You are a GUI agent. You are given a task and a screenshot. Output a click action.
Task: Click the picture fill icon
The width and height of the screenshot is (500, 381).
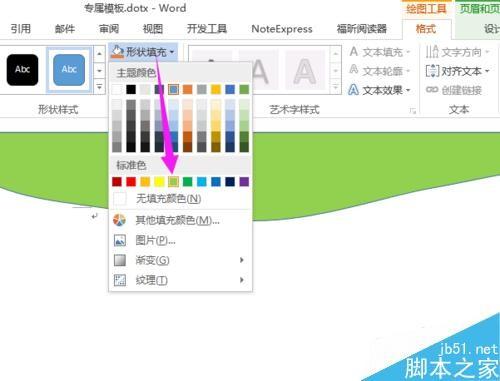point(120,240)
